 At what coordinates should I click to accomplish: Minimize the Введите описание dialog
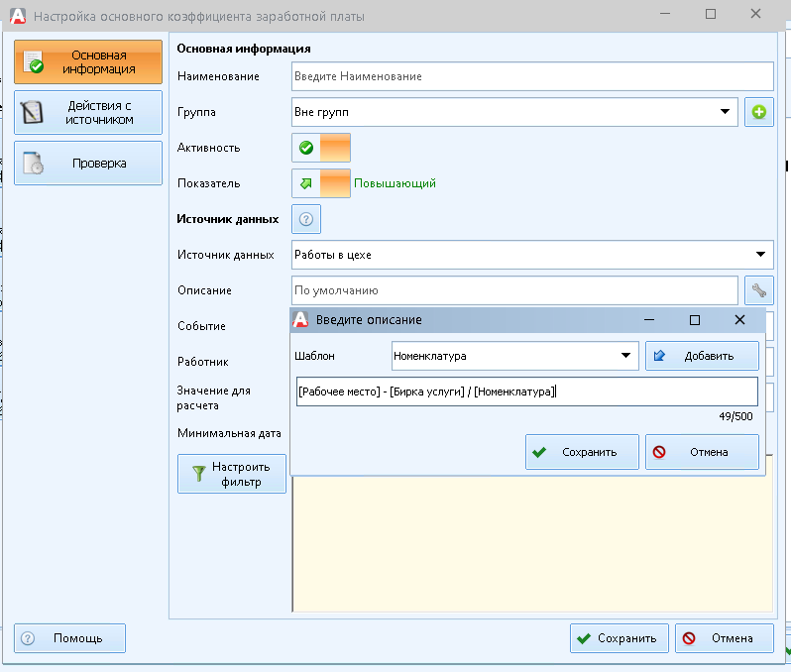coord(649,320)
